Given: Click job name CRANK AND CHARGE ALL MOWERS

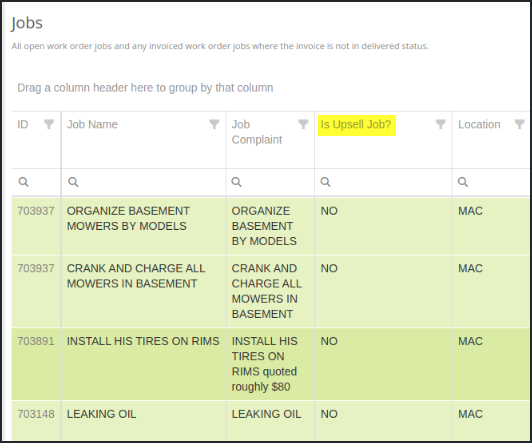Looking at the screenshot, I should 136,276.
